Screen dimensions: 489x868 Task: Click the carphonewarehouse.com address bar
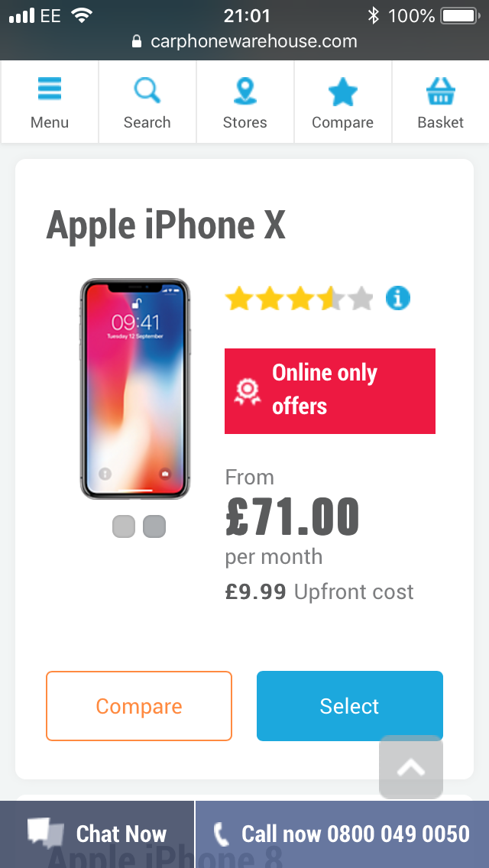click(x=244, y=41)
